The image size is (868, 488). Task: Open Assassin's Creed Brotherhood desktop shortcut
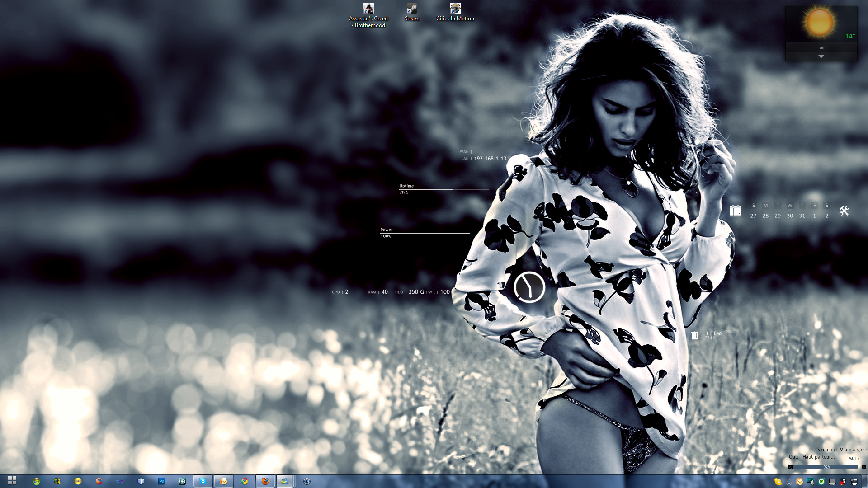(x=368, y=16)
